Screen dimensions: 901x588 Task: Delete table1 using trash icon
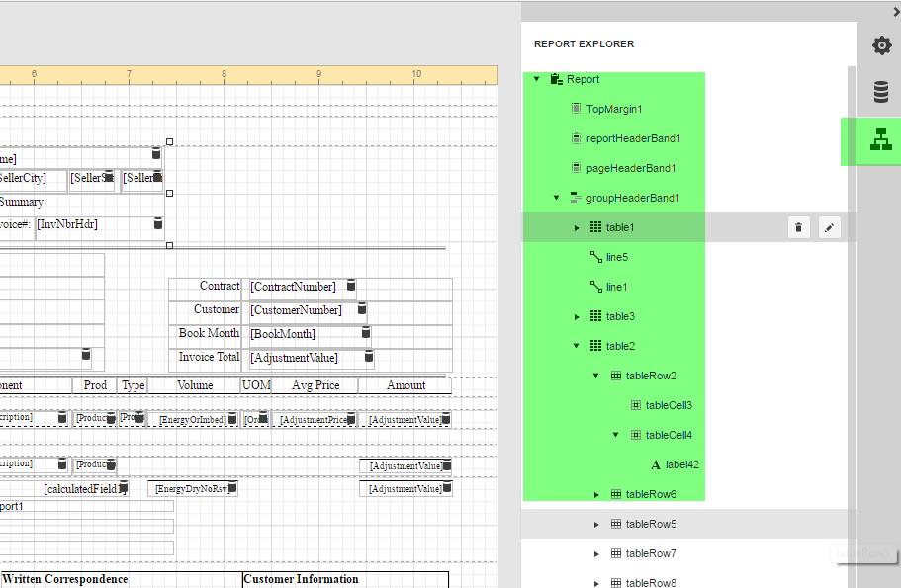pos(799,228)
